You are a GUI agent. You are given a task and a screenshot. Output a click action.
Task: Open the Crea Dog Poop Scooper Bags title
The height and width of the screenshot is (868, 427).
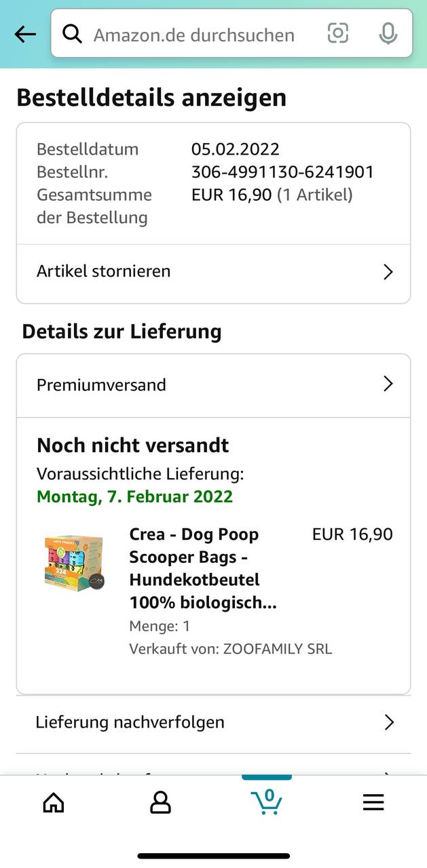[203, 568]
